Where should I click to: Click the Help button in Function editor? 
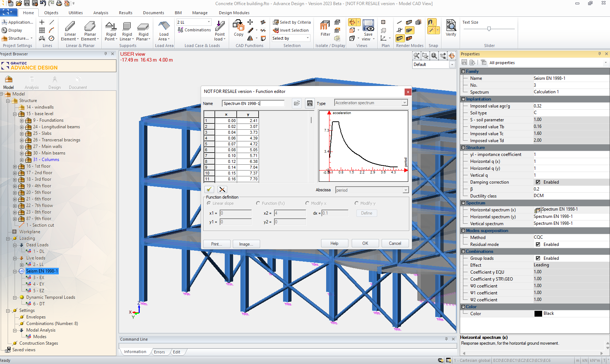[335, 243]
